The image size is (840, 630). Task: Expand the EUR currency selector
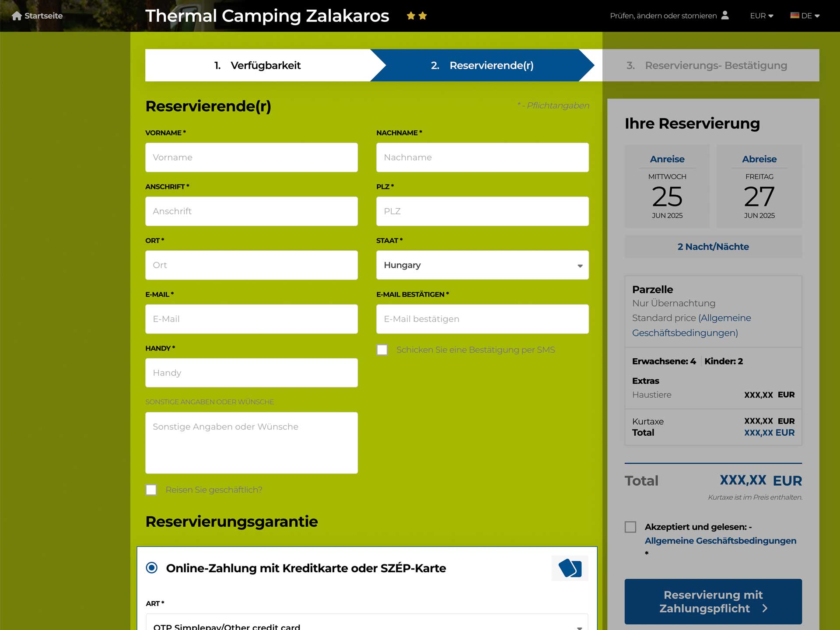pyautogui.click(x=761, y=16)
